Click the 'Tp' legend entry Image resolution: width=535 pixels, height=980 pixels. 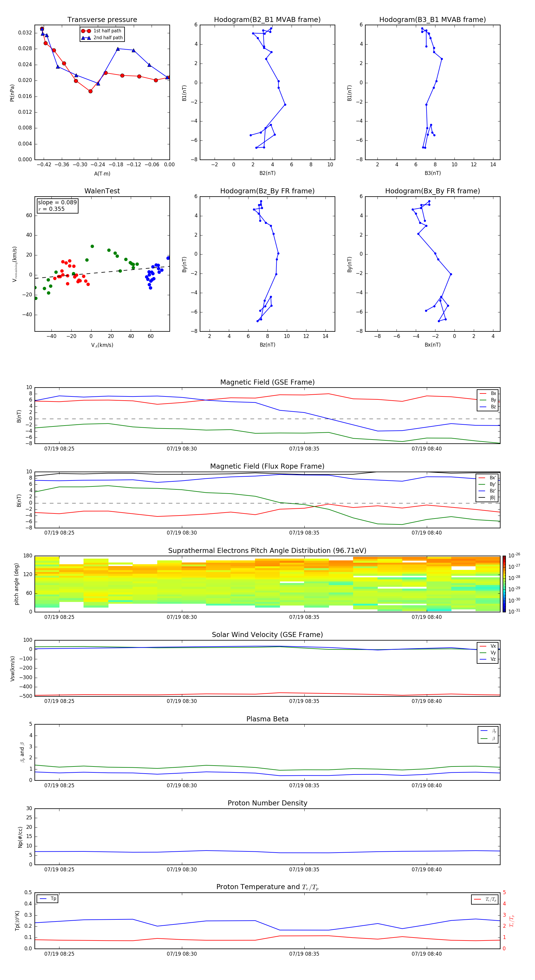coord(48,899)
